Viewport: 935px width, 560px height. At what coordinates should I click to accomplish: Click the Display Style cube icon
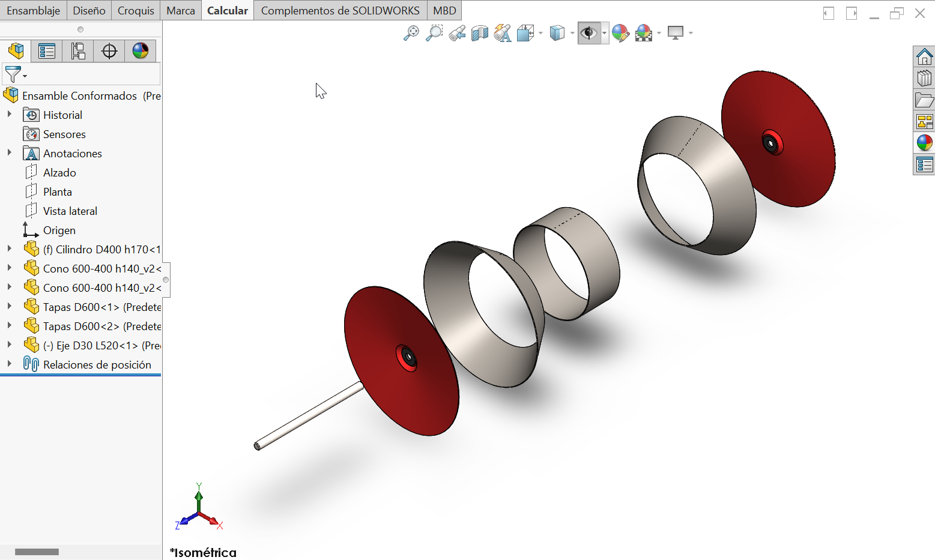pos(557,33)
